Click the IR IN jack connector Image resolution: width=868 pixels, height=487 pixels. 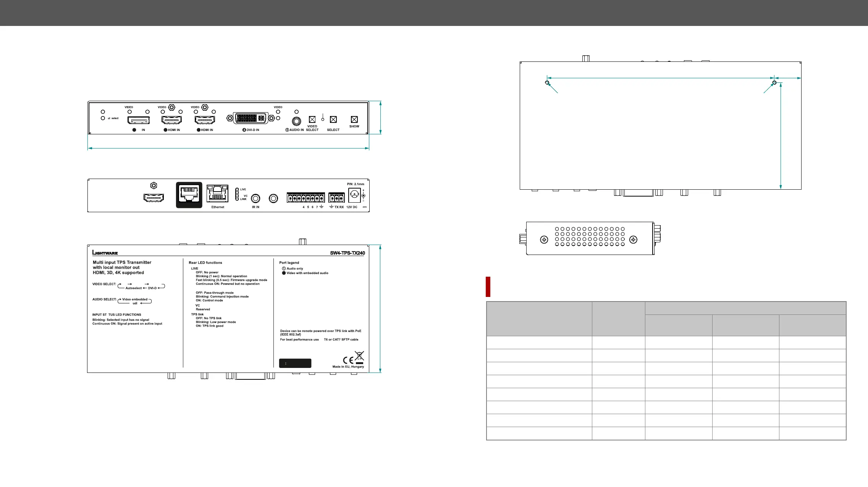pos(255,198)
